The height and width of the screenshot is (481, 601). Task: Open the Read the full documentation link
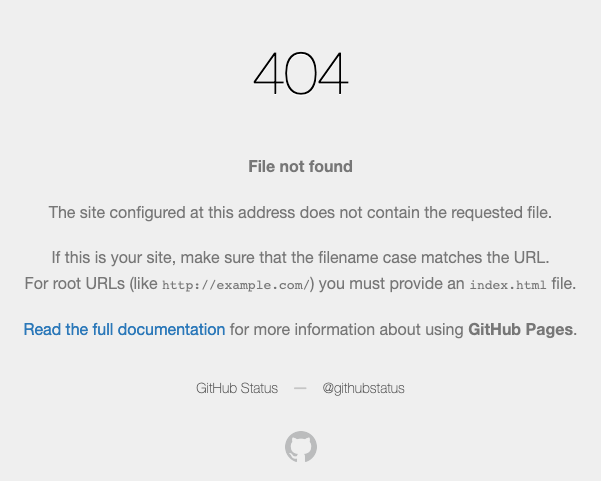pos(125,330)
